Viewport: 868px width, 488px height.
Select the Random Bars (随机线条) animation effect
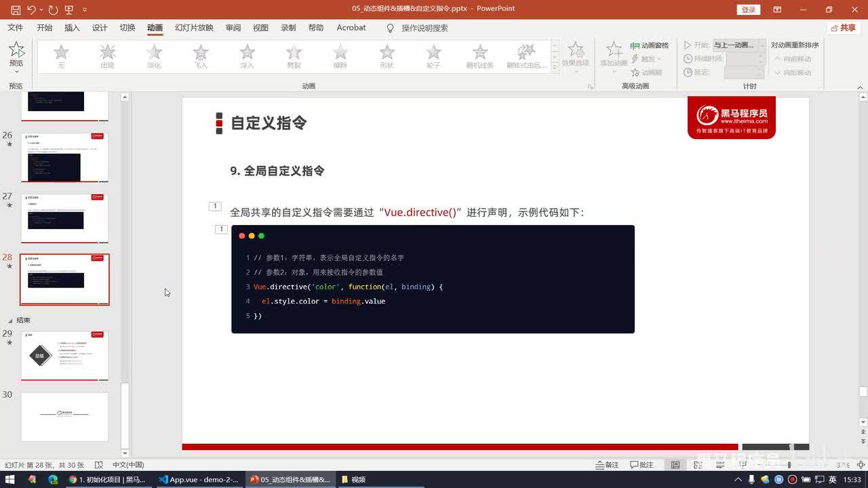pos(480,56)
